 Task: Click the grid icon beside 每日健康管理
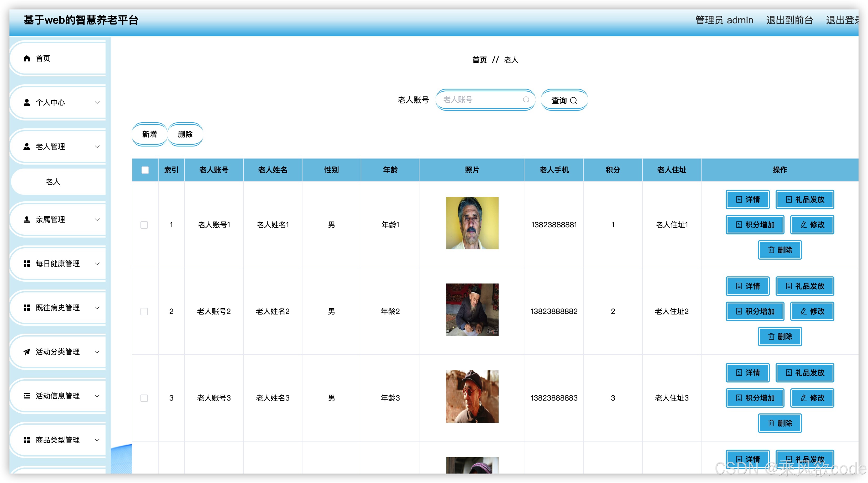pyautogui.click(x=27, y=263)
